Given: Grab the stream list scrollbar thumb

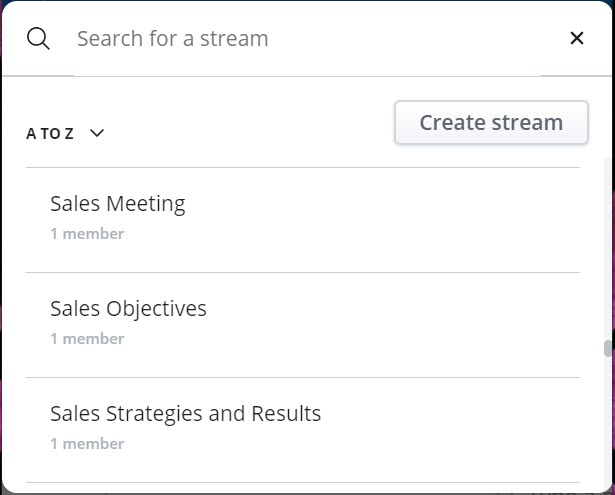Looking at the screenshot, I should click(x=608, y=349).
